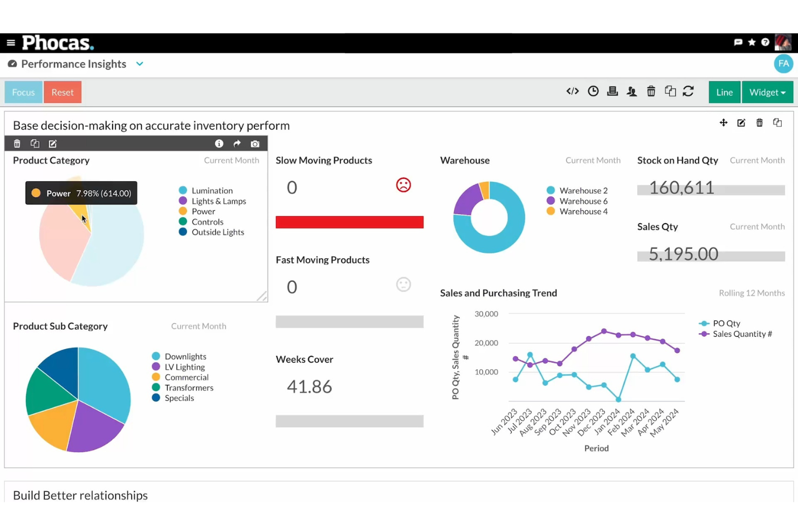This screenshot has height=532, width=798.
Task: Open the Widget dropdown
Action: pyautogui.click(x=767, y=92)
